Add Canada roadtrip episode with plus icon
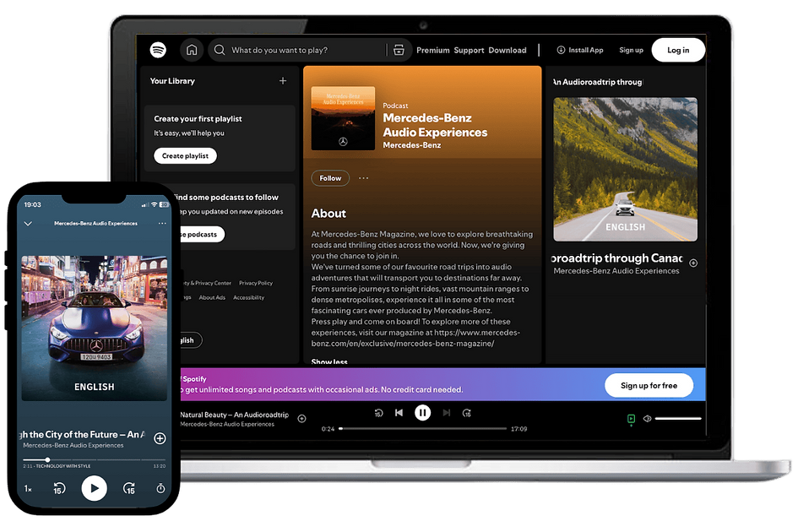 pyautogui.click(x=693, y=263)
